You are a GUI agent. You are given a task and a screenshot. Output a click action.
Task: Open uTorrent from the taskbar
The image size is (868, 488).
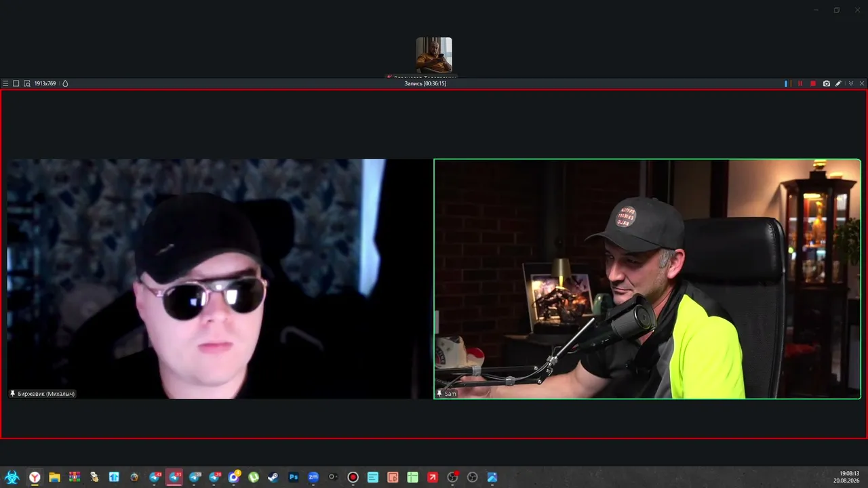click(254, 477)
